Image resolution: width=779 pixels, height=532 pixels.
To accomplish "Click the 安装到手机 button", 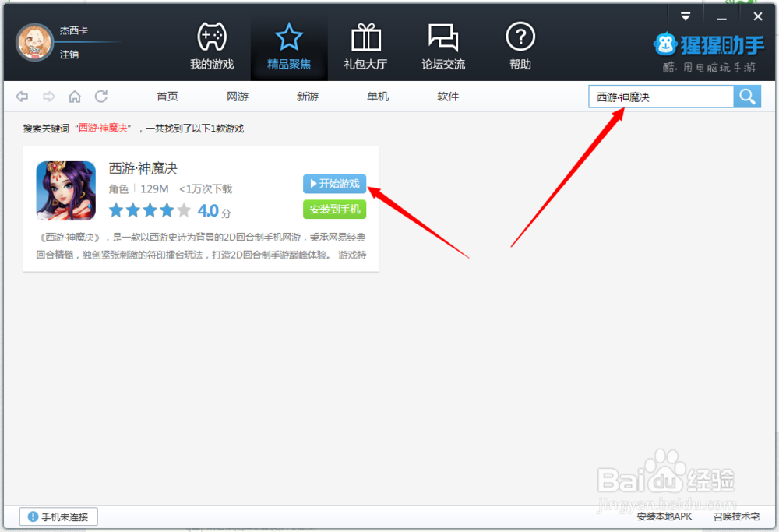I will coord(334,209).
